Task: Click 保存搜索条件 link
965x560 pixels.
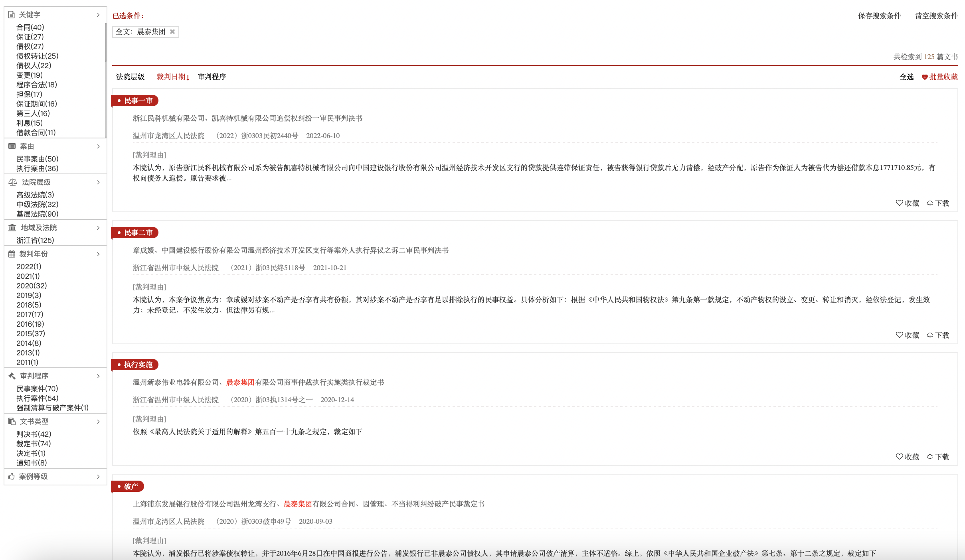Action: pos(879,16)
